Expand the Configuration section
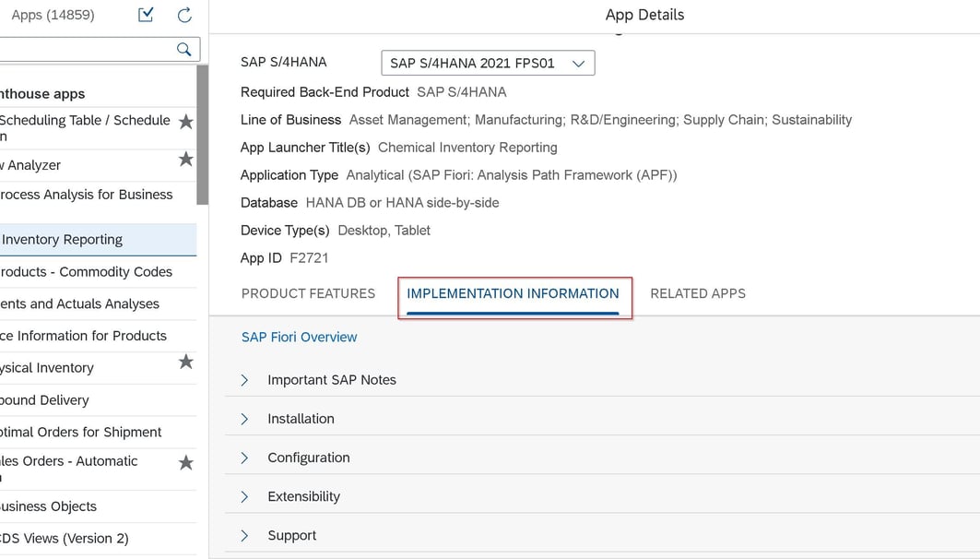 245,458
